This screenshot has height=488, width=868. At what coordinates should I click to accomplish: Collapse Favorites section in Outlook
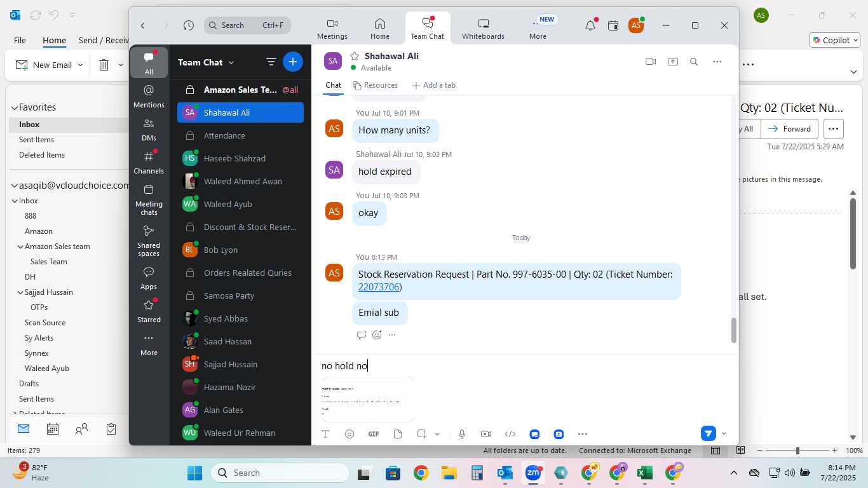click(14, 108)
